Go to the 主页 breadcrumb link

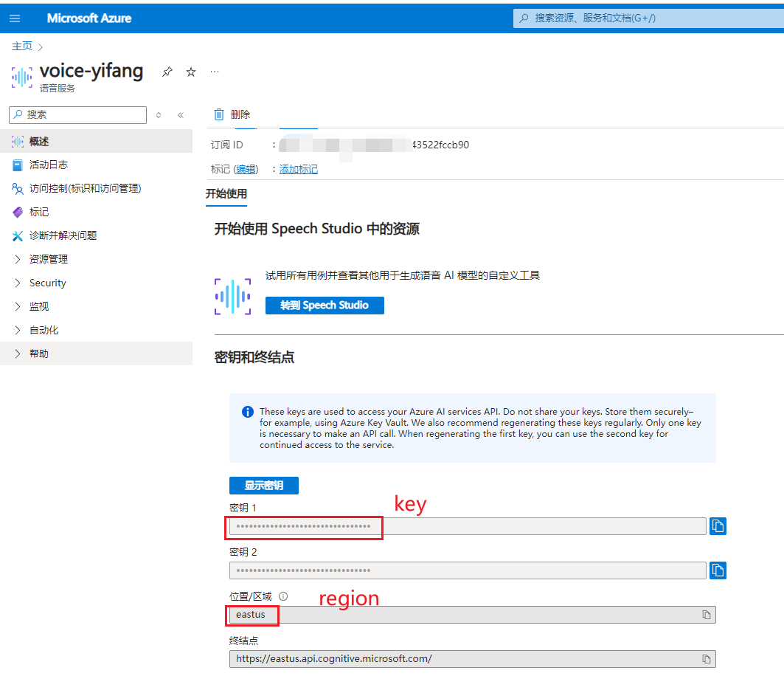point(22,46)
